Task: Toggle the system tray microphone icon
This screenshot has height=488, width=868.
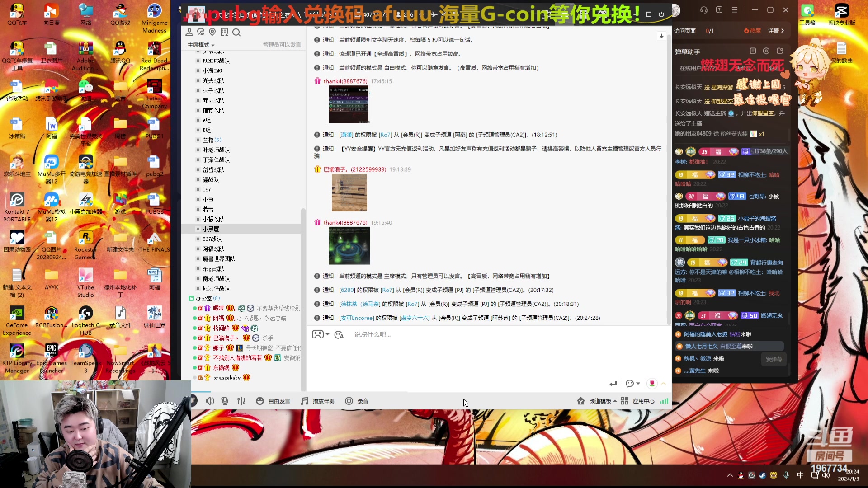Action: click(x=786, y=475)
